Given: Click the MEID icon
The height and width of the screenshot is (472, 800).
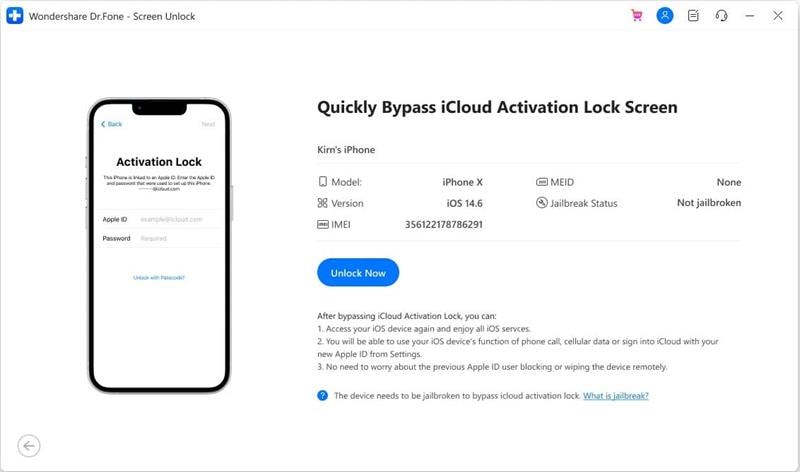Looking at the screenshot, I should (x=541, y=182).
